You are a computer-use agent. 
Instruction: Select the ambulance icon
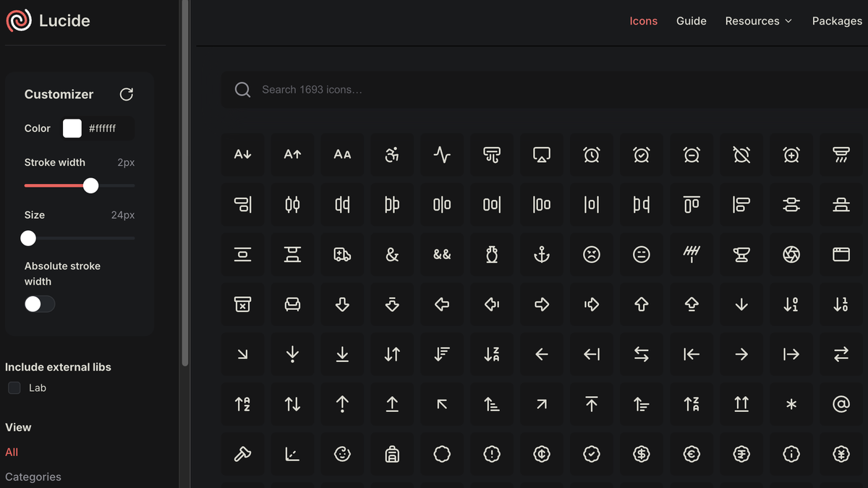point(342,254)
